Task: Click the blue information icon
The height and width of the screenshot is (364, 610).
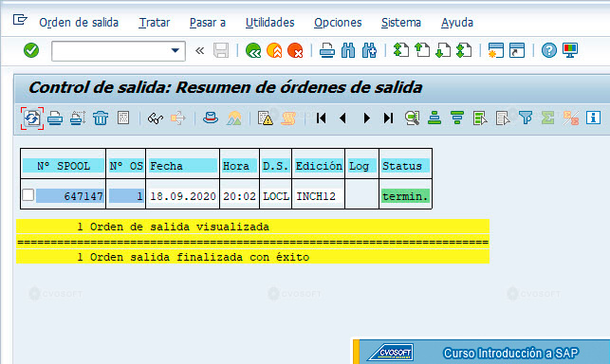Action: [593, 118]
